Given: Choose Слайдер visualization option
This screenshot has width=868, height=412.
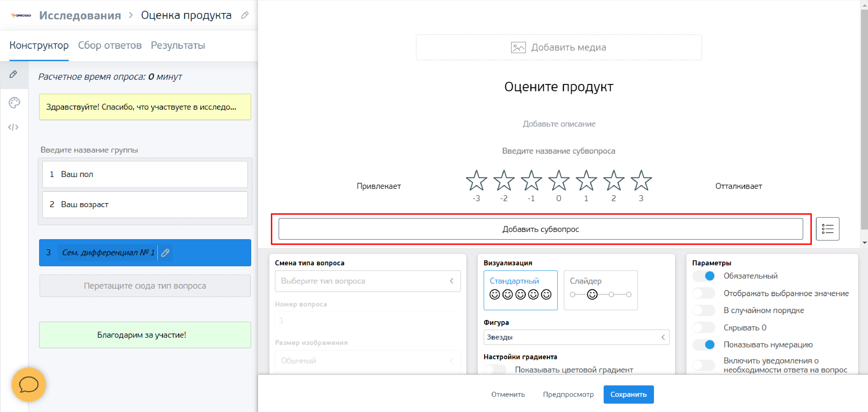Looking at the screenshot, I should tap(601, 290).
